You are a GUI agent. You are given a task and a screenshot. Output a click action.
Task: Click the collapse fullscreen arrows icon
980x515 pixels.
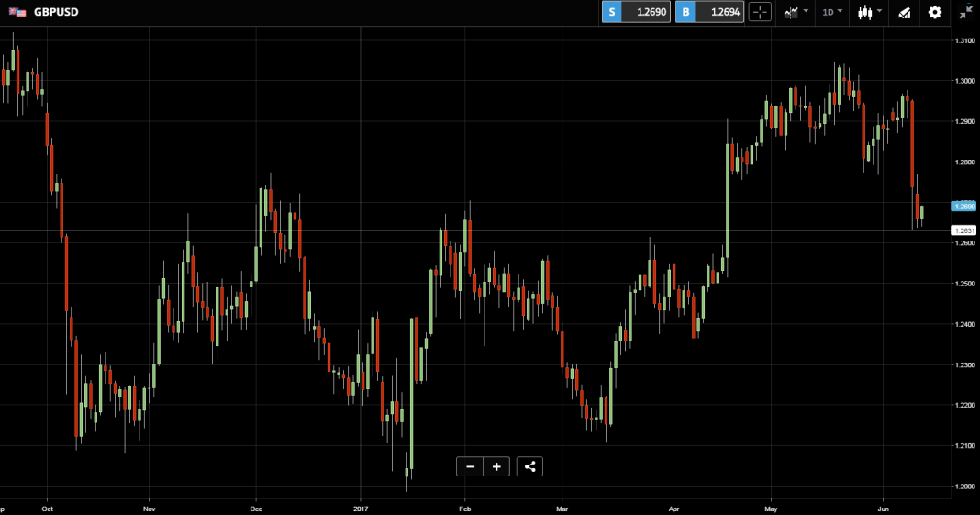coord(966,12)
